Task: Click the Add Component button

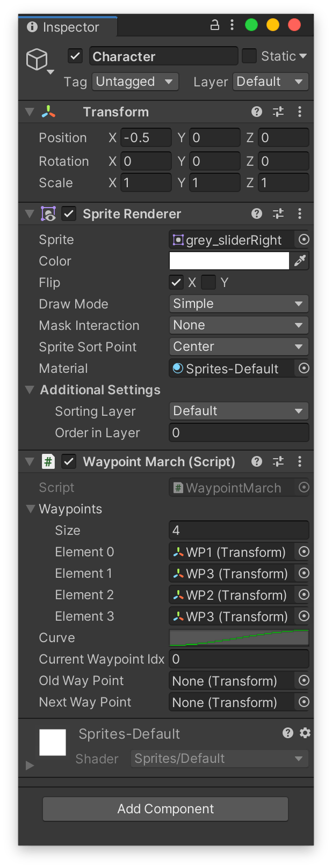Action: coord(165,809)
